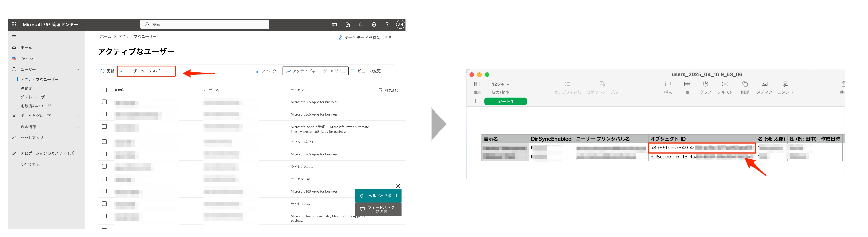Open the app launcher waffle icon

point(14,24)
